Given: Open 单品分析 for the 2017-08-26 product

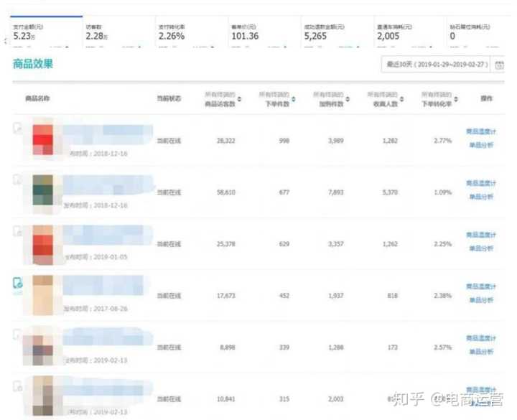Looking at the screenshot, I should pyautogui.click(x=481, y=300).
